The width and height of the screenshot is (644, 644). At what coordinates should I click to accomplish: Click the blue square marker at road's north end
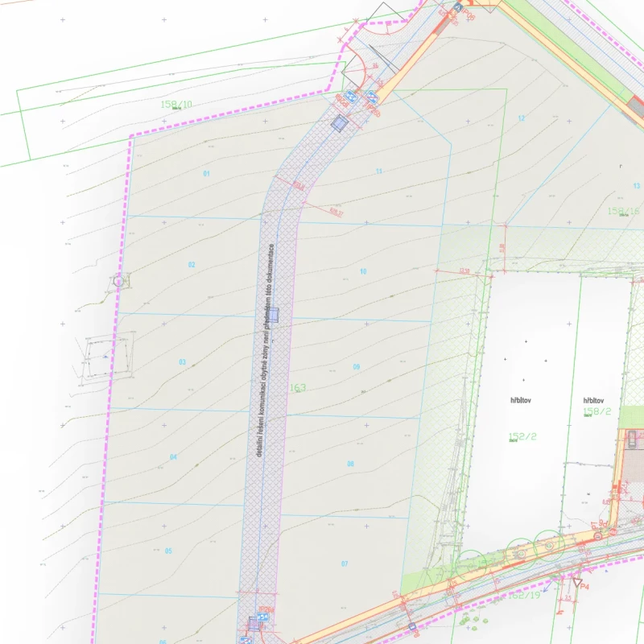pyautogui.click(x=340, y=123)
